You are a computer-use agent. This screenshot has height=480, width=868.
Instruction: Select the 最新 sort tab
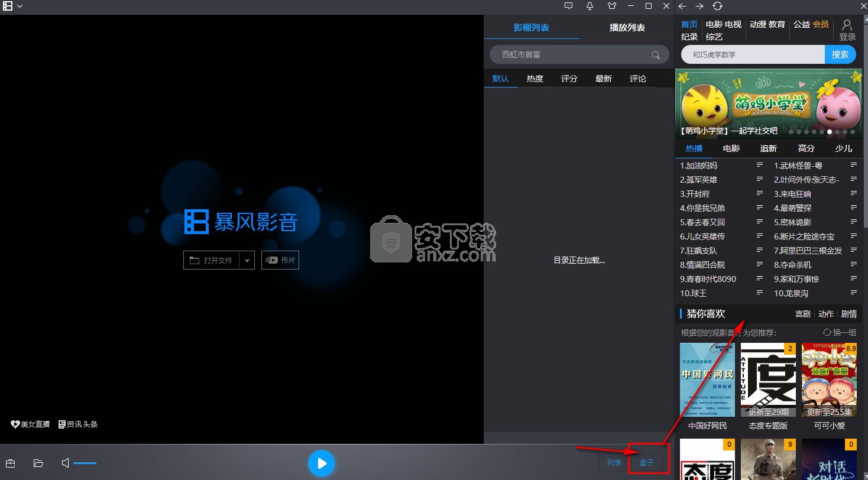coord(604,79)
